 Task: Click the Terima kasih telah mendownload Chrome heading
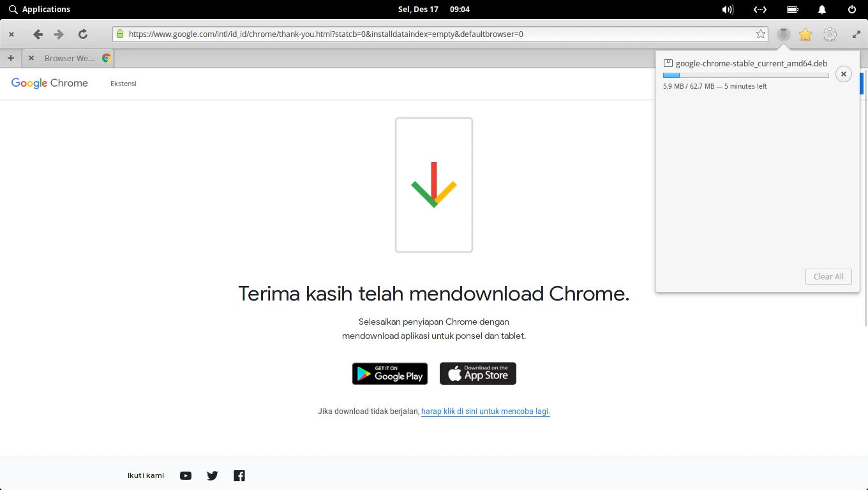click(434, 293)
